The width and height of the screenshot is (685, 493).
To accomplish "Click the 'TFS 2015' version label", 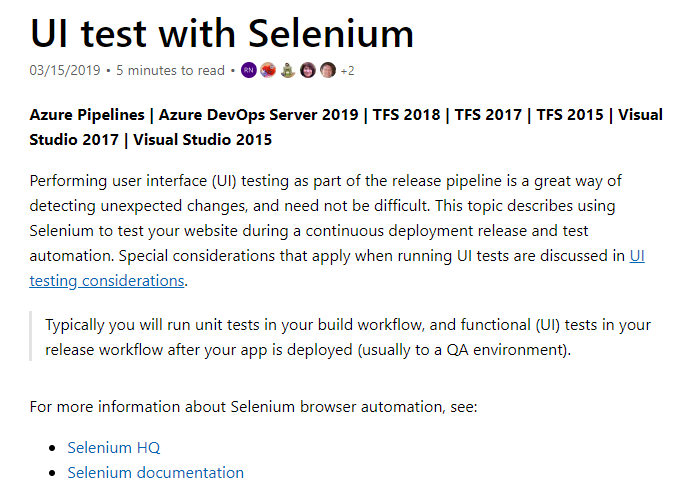I will click(570, 114).
